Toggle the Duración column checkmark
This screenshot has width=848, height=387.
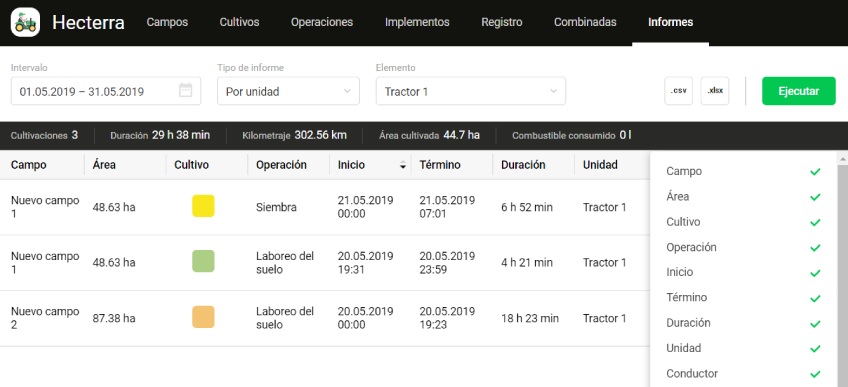815,323
